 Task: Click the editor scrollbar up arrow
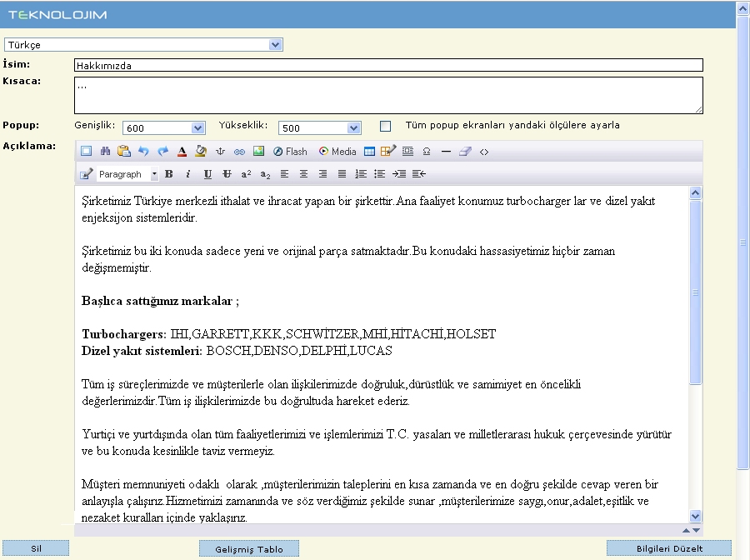[696, 192]
